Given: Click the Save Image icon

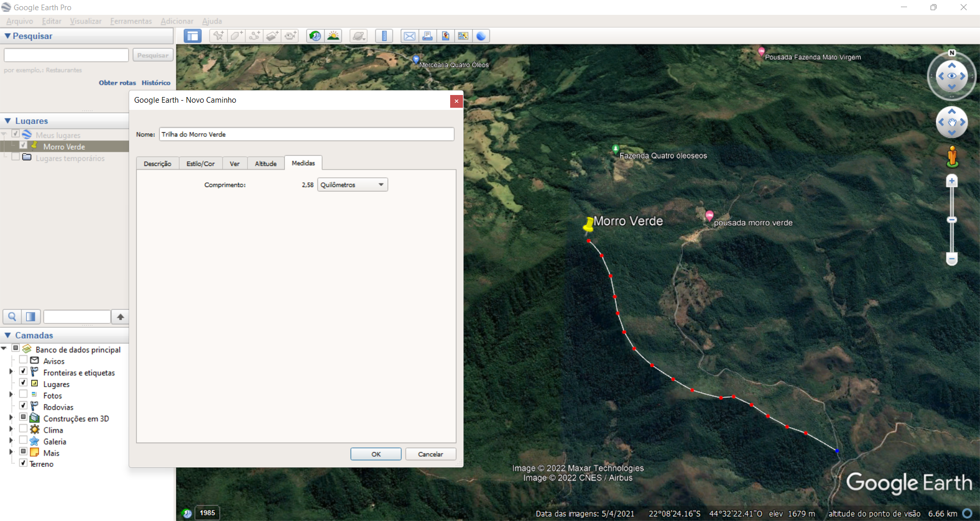Looking at the screenshot, I should tap(446, 36).
